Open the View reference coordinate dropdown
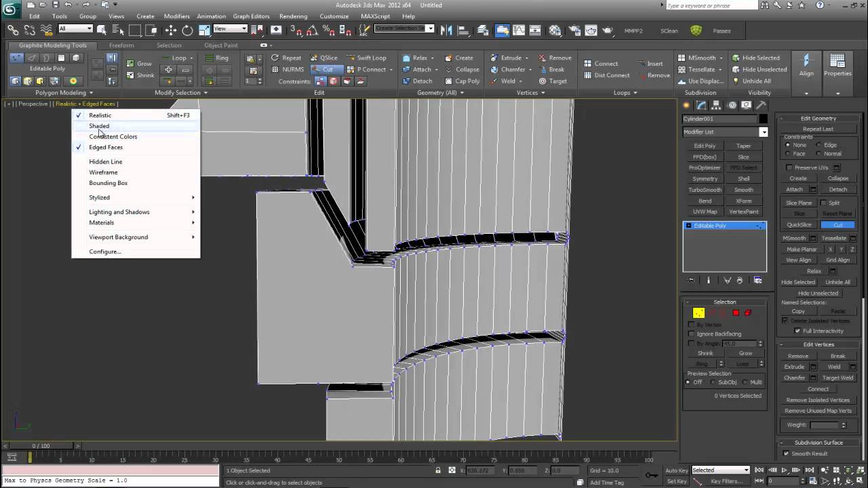Viewport: 868px width, 488px height. point(230,28)
